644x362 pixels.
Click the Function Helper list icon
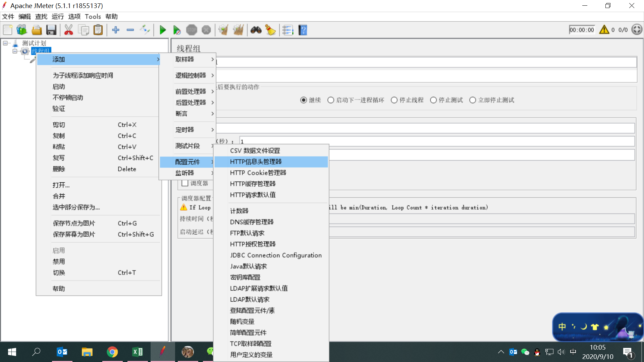[x=288, y=30]
